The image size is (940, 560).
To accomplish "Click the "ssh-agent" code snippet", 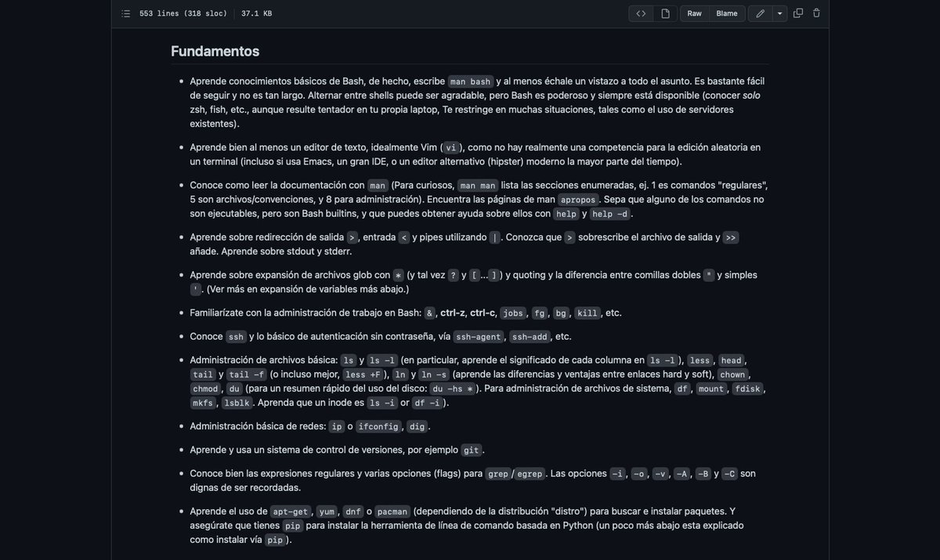I will (478, 337).
